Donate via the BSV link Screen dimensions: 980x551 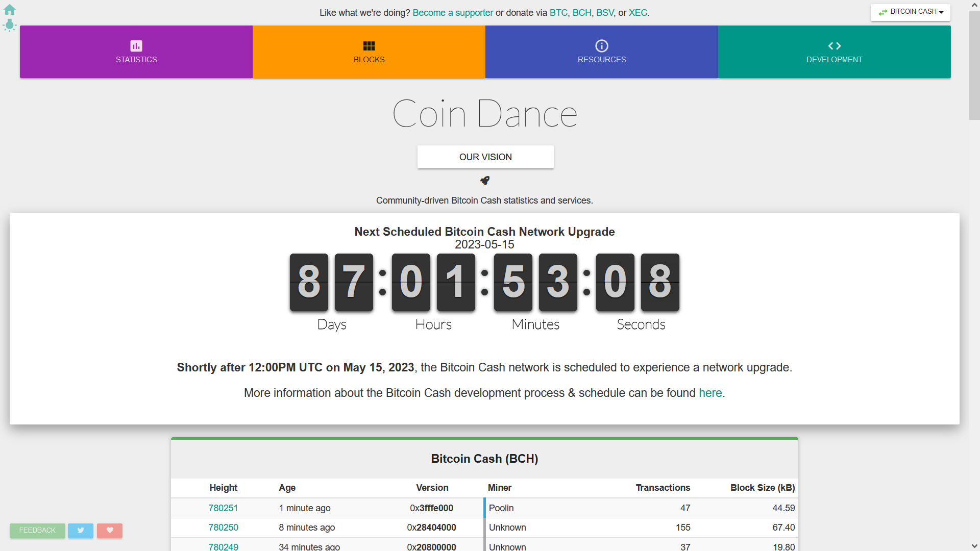pyautogui.click(x=605, y=13)
